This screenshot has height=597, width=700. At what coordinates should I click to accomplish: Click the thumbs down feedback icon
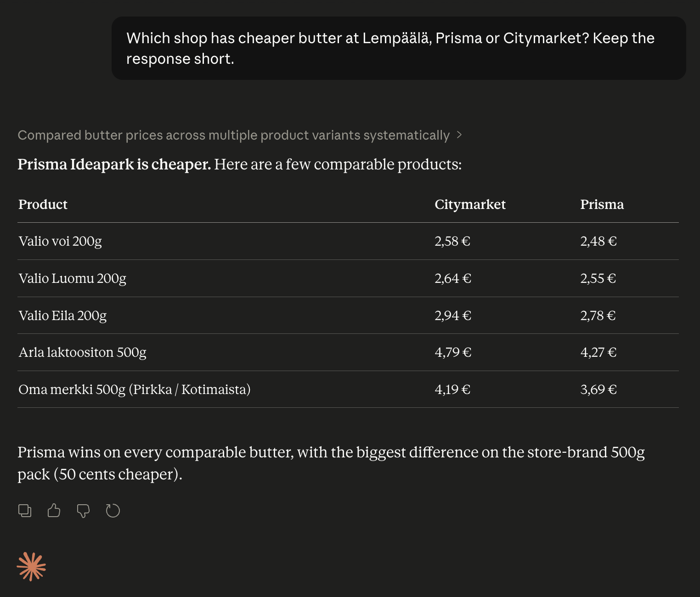pos(83,511)
